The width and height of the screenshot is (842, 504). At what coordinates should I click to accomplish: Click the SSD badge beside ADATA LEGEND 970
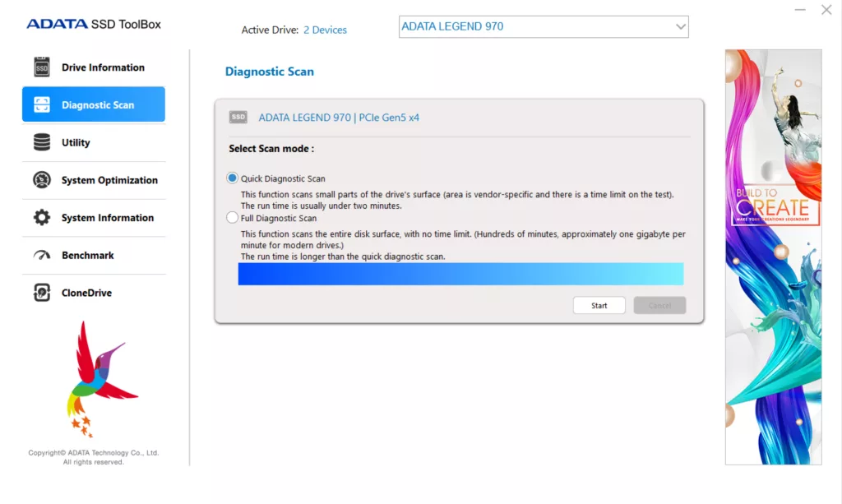click(x=238, y=117)
